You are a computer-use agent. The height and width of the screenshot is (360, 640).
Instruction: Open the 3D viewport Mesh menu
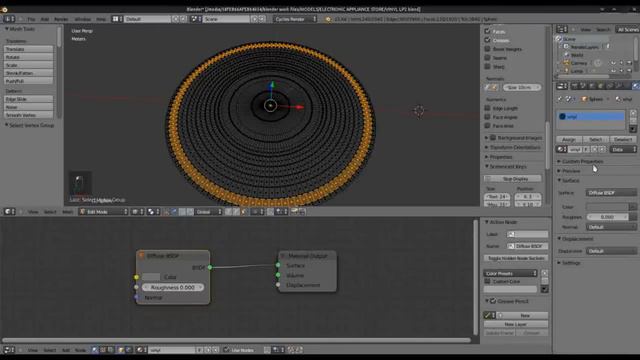[x=68, y=212]
